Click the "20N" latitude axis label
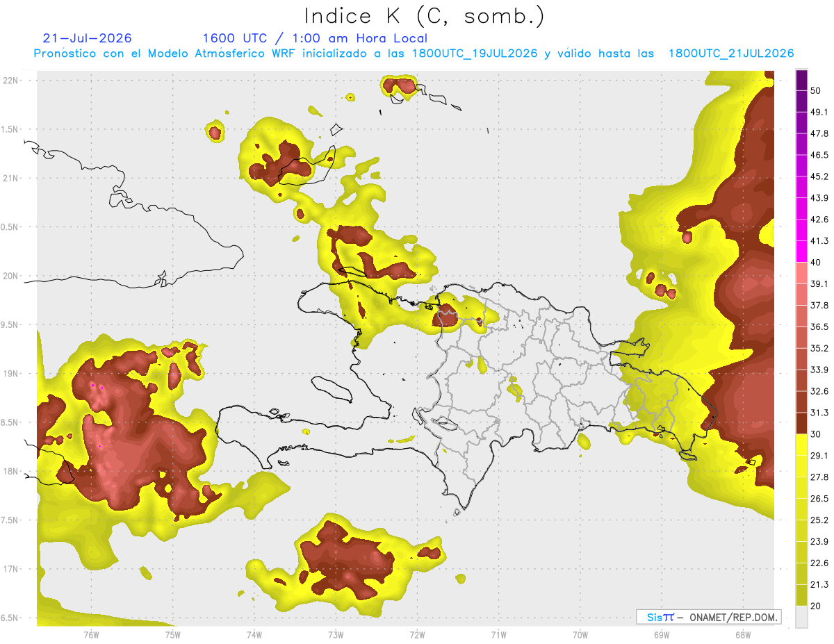Viewport: 834px width, 644px height. tap(11, 276)
